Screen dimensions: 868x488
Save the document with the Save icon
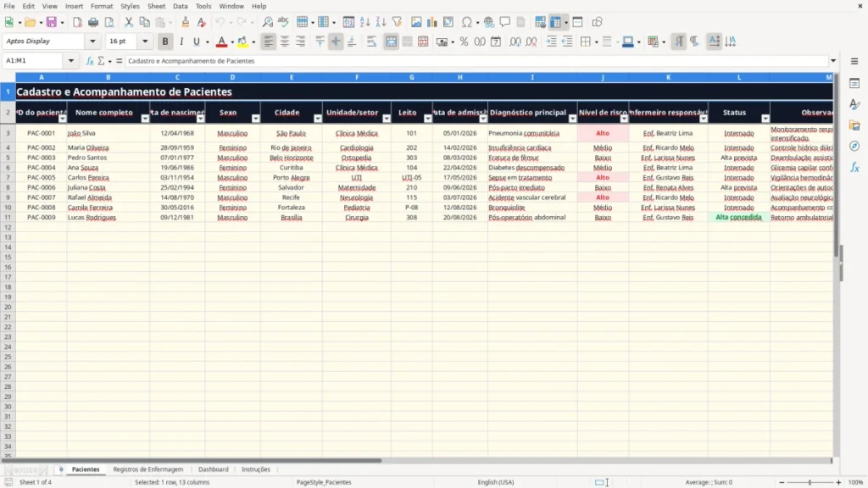pyautogui.click(x=51, y=22)
